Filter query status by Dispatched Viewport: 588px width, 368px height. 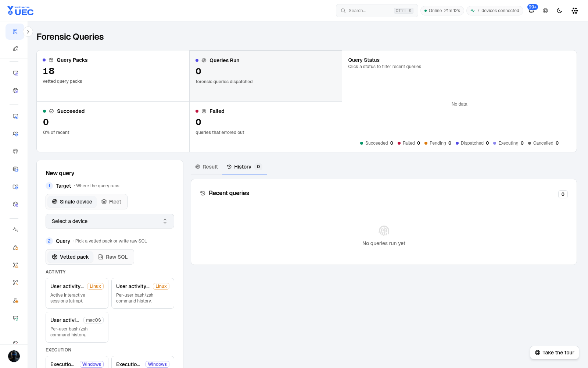472,143
